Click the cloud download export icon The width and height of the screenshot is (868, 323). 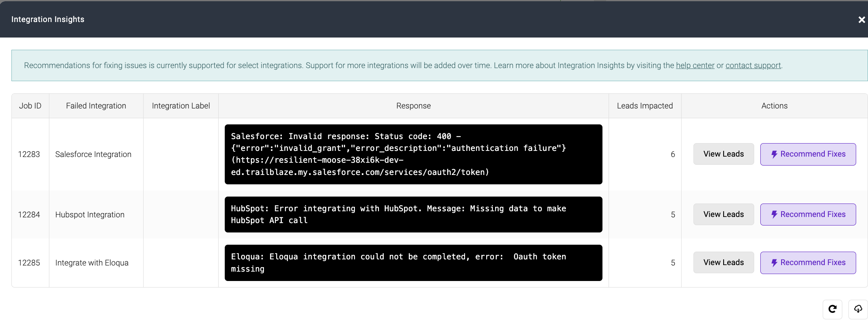[x=858, y=309]
